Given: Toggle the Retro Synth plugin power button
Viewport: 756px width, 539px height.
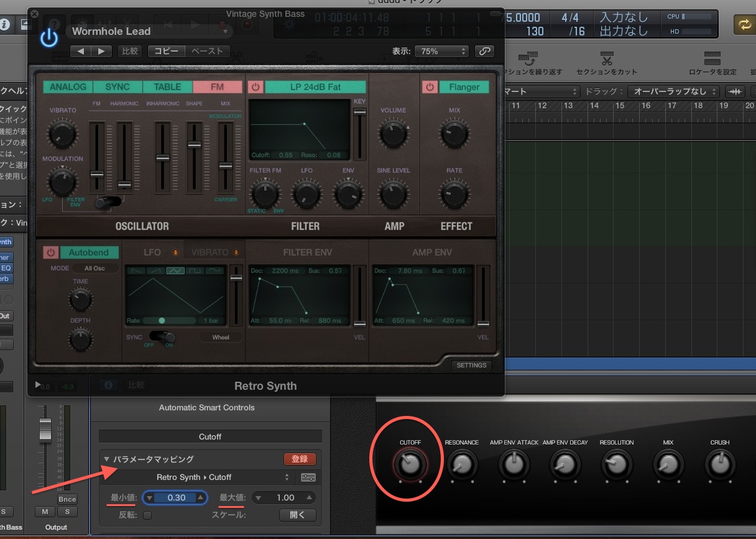Looking at the screenshot, I should [x=49, y=38].
